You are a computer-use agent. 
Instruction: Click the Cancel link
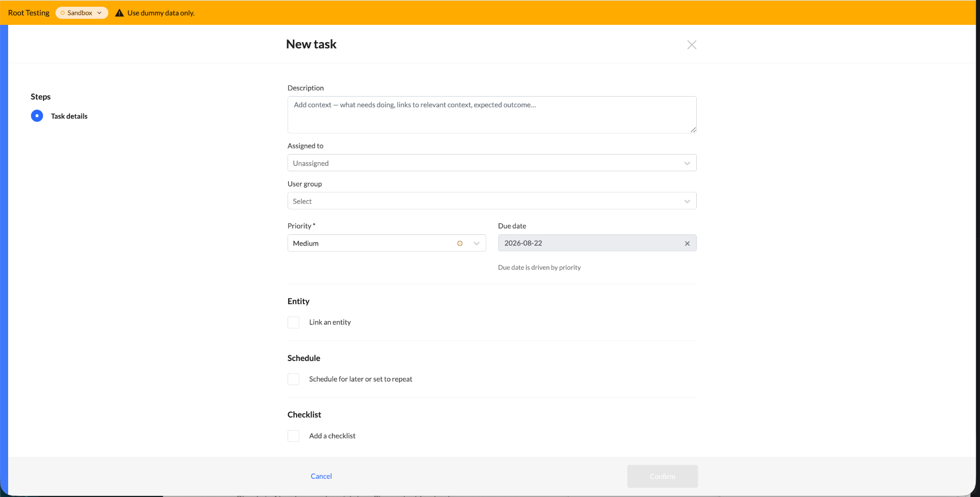[321, 476]
